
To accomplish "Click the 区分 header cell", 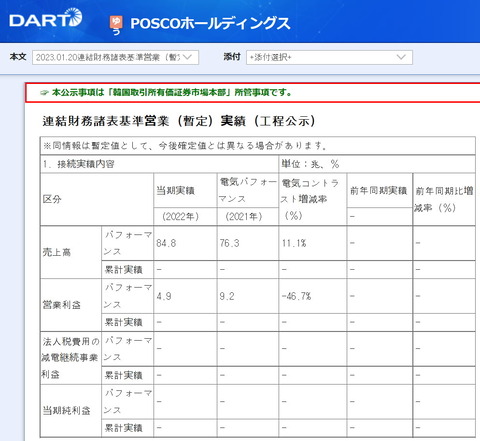I will tap(97, 199).
